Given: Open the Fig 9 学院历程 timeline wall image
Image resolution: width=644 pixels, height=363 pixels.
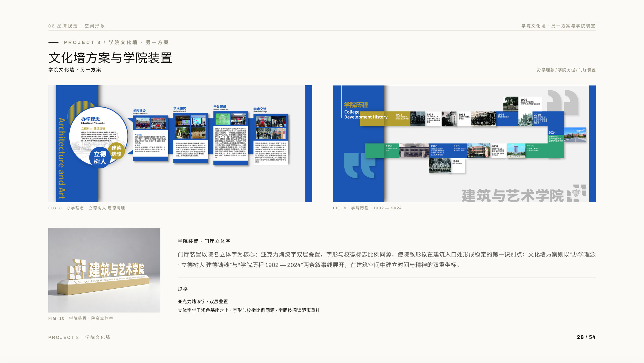Looking at the screenshot, I should [464, 144].
